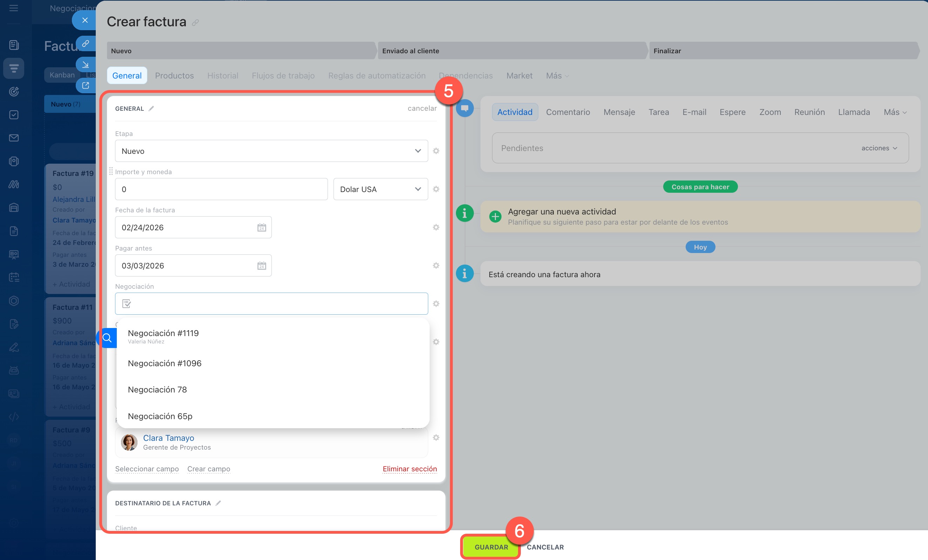Screen dimensions: 928x560
Task: Expand the Dolar USA currency dropdown
Action: tap(380, 189)
